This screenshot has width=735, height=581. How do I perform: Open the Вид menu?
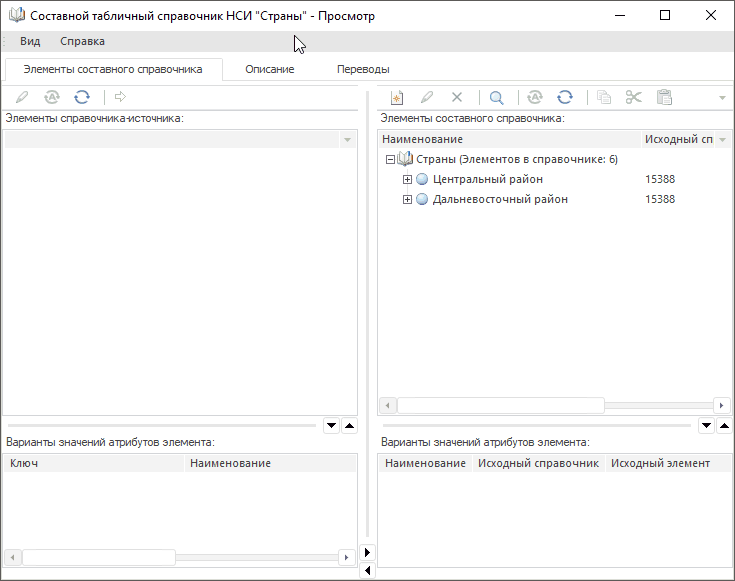coord(30,41)
